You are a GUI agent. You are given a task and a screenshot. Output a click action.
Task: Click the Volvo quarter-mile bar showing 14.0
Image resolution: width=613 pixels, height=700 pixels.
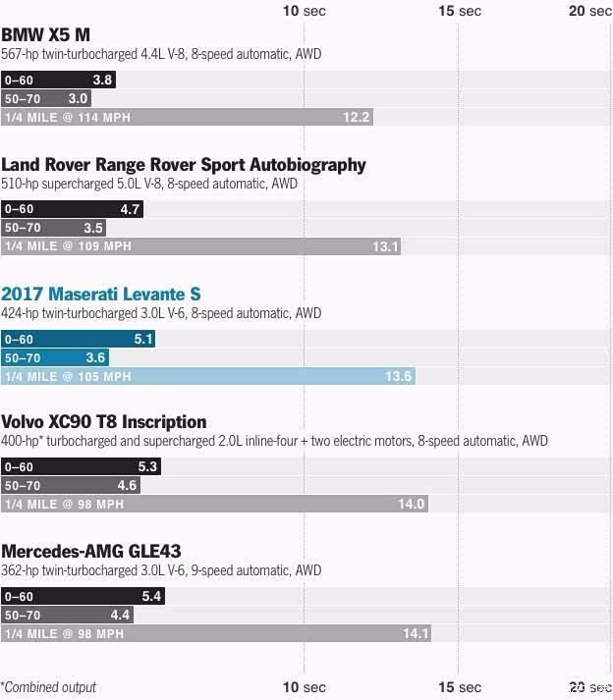coord(214,504)
